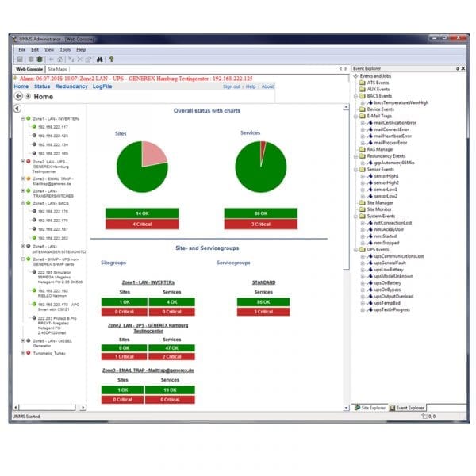Image resolution: width=476 pixels, height=476 pixels.
Task: Open the Tools menu
Action: click(65, 49)
